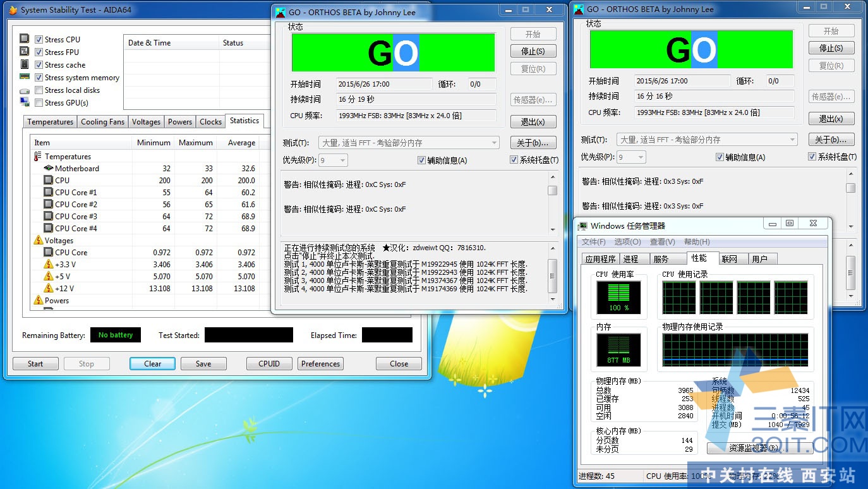The height and width of the screenshot is (489, 868).
Task: Open the 测试(T) dropdown in right ORTHOS window
Action: (x=706, y=140)
